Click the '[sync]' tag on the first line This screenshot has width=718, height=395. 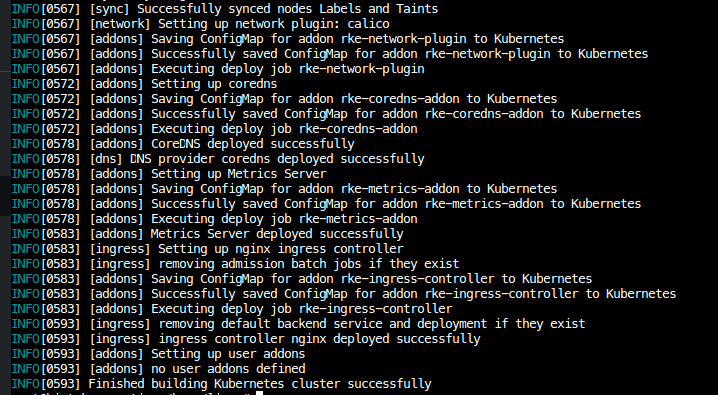click(109, 8)
